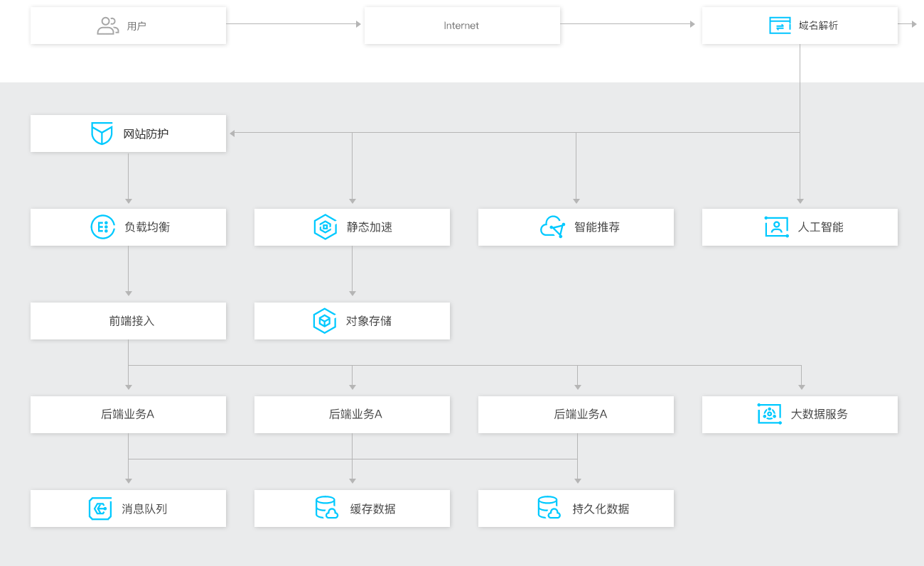Viewport: 924px width, 566px height.
Task: Click the 持久化数据 label text
Action: (601, 509)
